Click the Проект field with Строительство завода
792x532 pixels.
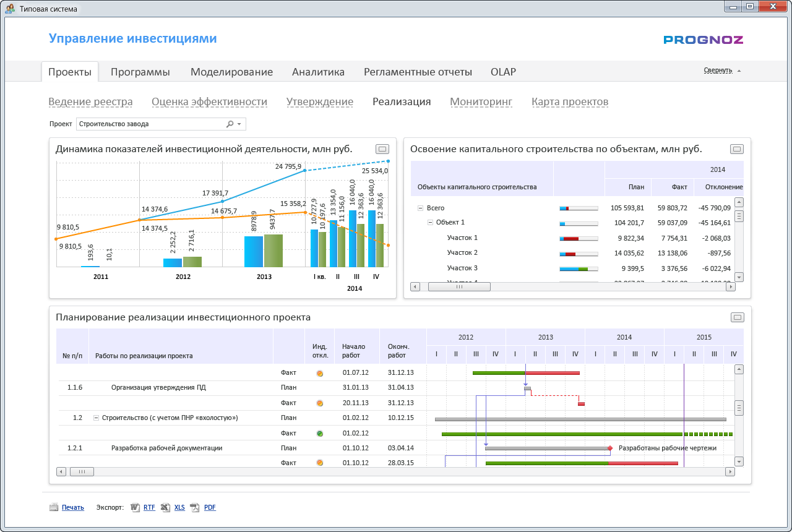point(161,124)
